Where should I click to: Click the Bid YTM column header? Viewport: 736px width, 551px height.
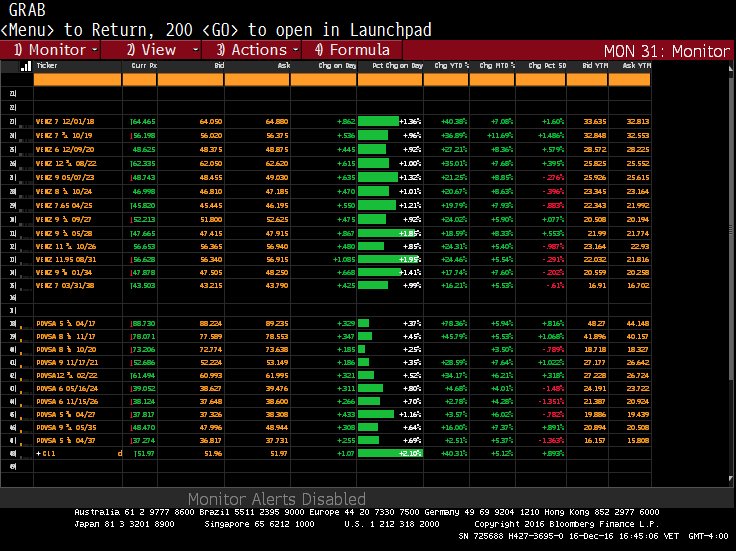595,66
